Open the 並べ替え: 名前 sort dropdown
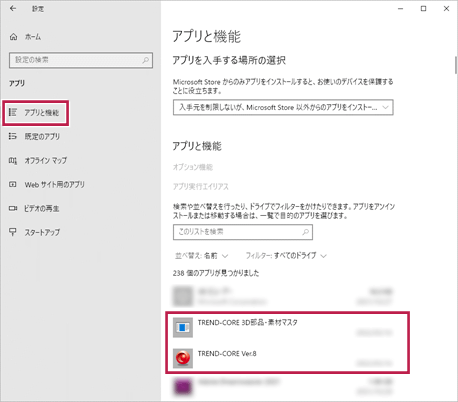Viewport: 458px width, 402px height. (x=202, y=256)
